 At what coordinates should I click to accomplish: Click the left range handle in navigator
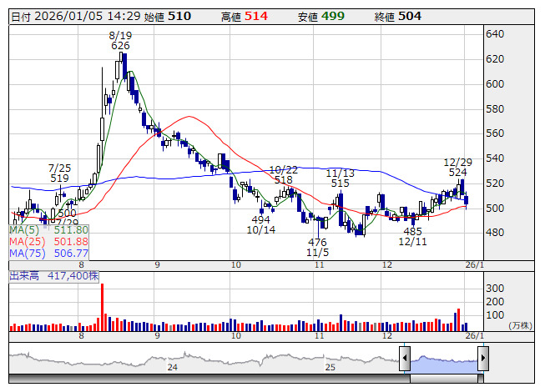tap(405, 359)
